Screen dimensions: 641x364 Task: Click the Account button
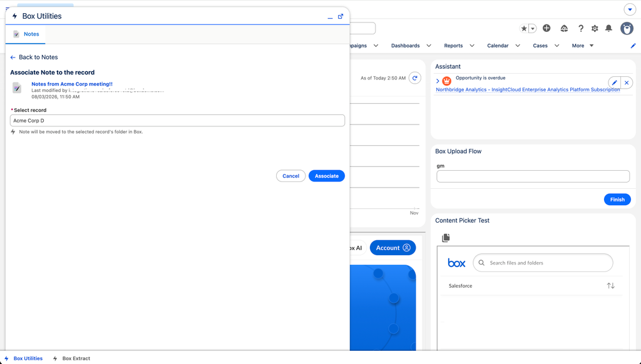[x=392, y=248]
